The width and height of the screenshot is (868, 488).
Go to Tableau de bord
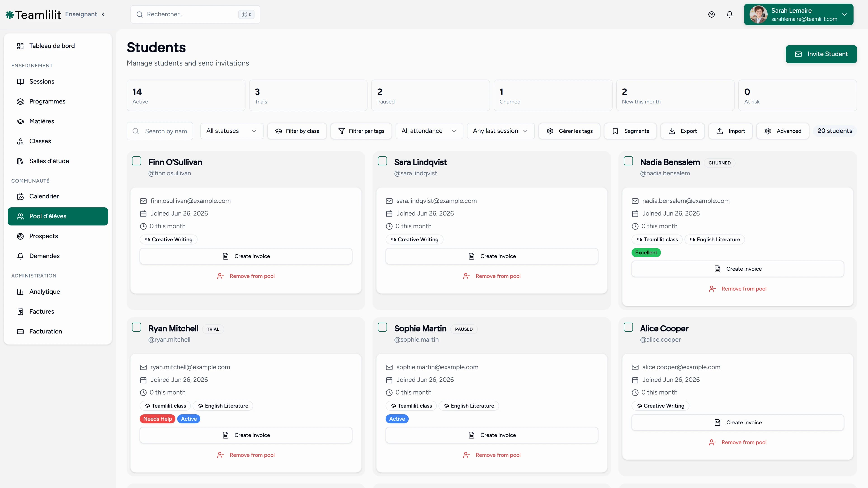coord(58,46)
